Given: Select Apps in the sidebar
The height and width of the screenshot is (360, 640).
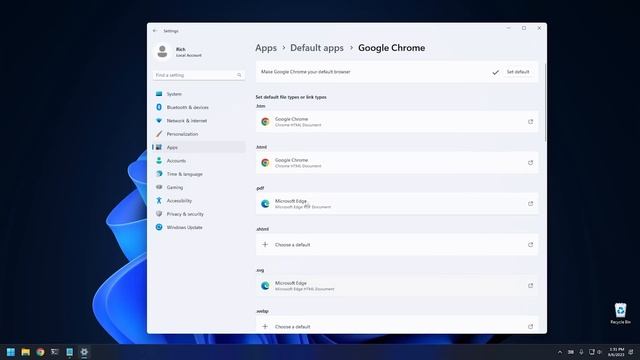Looking at the screenshot, I should pyautogui.click(x=199, y=147).
